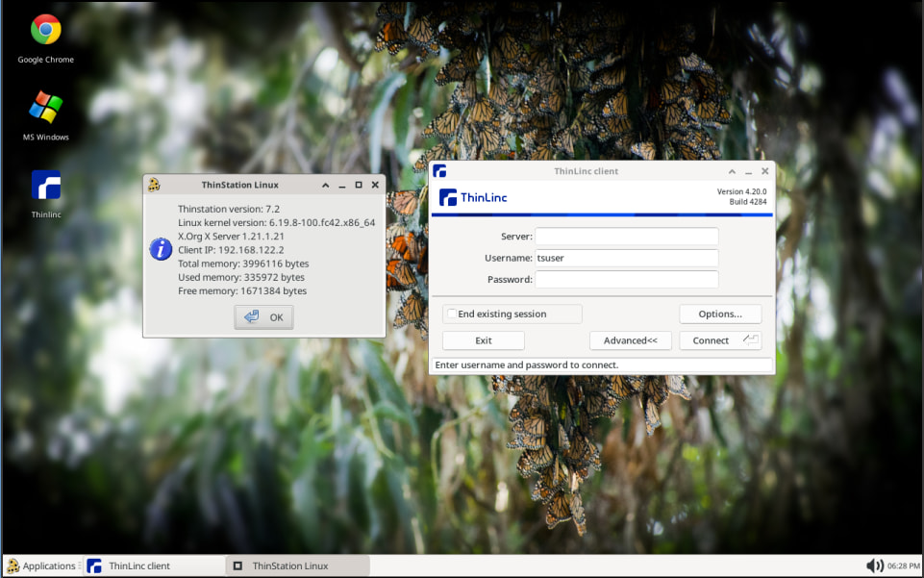Select the 'Total memory: 3996116 bytes' line
Image resolution: width=924 pixels, height=578 pixels.
coord(243,264)
